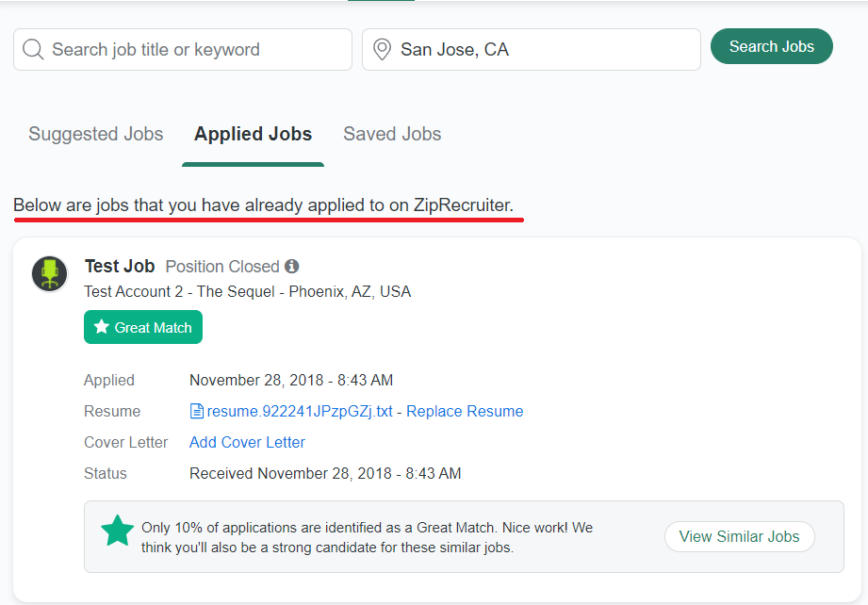
Task: Click the Great Match badge label
Action: pos(153,327)
